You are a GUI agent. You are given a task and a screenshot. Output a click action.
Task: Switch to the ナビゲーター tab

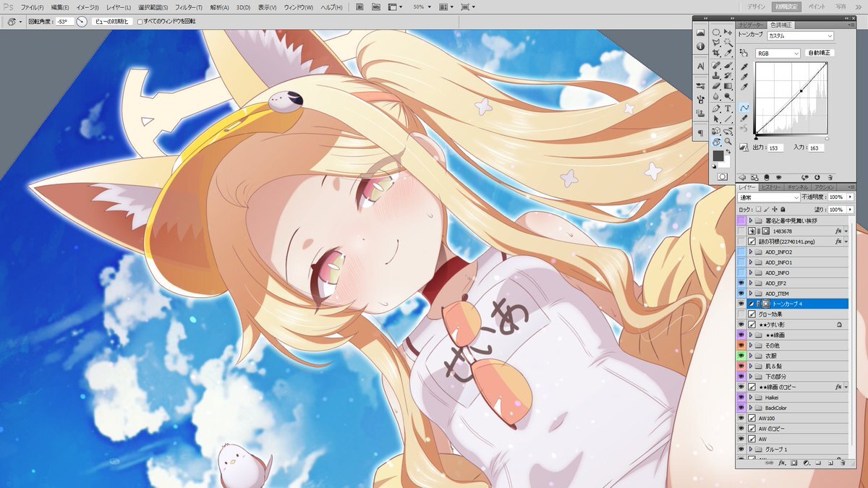click(x=751, y=25)
